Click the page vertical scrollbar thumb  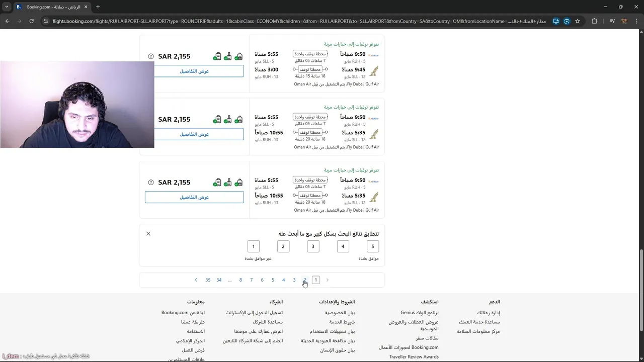click(640, 290)
